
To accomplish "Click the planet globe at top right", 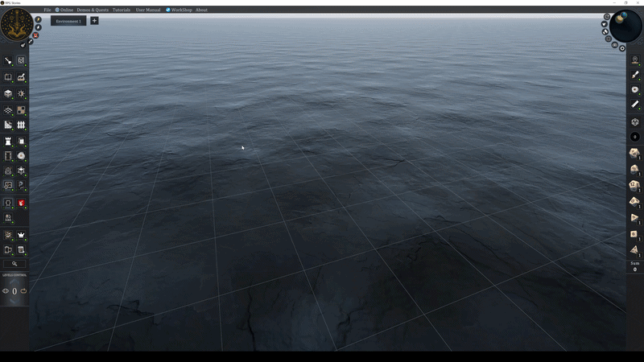I will click(625, 26).
